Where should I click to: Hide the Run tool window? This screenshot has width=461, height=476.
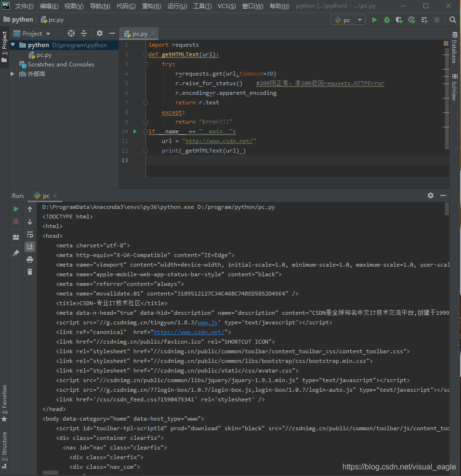click(x=443, y=195)
